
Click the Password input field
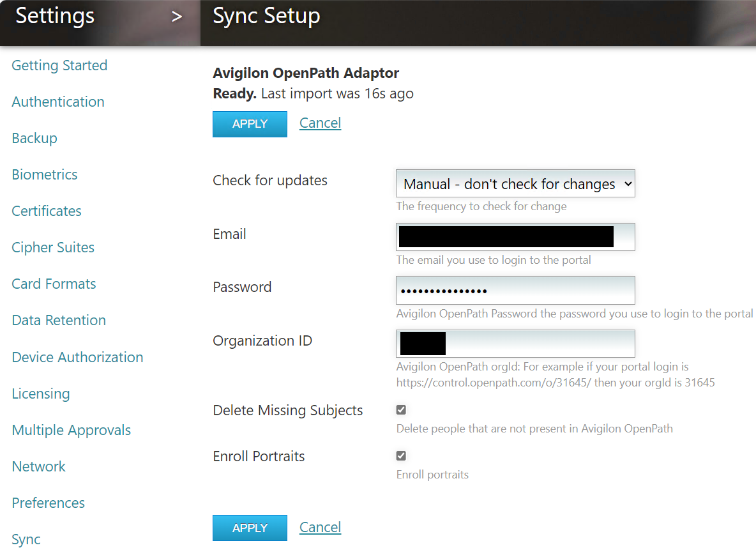(x=515, y=291)
